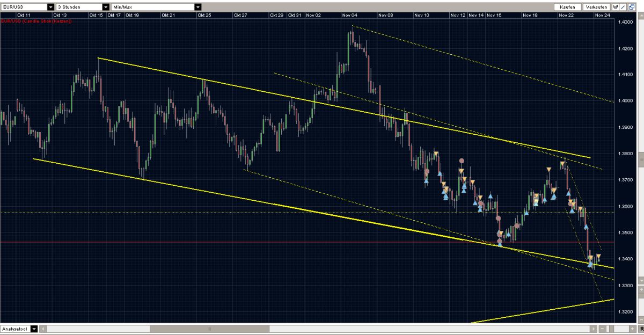The image size is (644, 335).
Task: Click the right arrow of the bottom scrollbar
Action: pos(593,330)
